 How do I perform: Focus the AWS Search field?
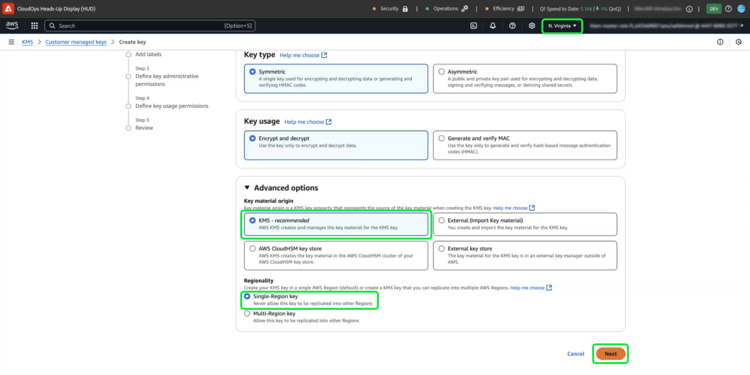[150, 26]
